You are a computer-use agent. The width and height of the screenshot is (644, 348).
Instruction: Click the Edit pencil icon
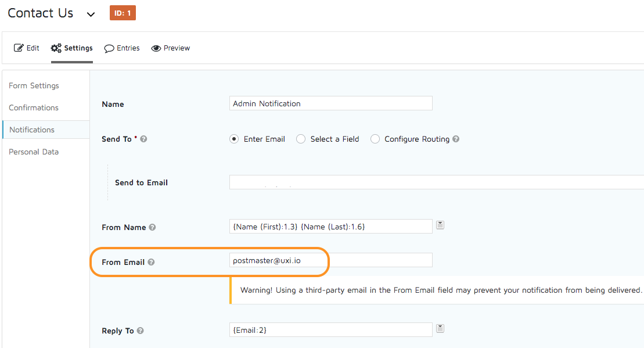[19, 48]
